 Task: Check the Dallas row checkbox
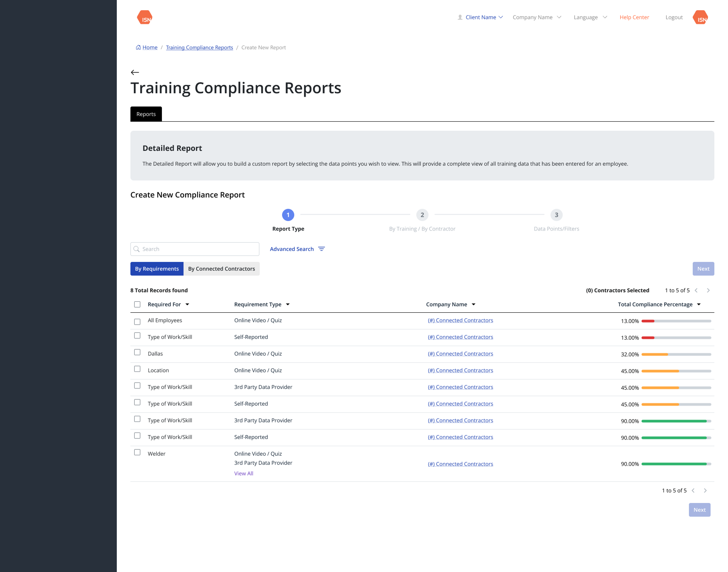[137, 352]
